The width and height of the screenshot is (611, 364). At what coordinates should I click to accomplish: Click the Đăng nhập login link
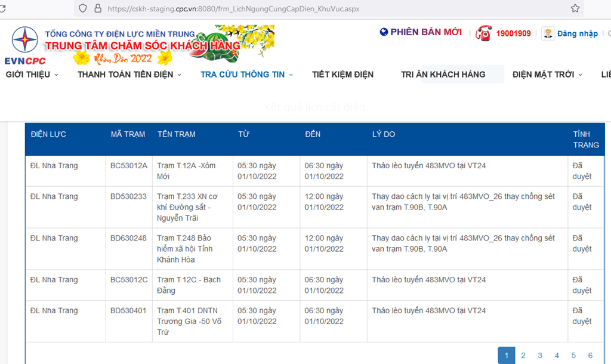coord(577,34)
